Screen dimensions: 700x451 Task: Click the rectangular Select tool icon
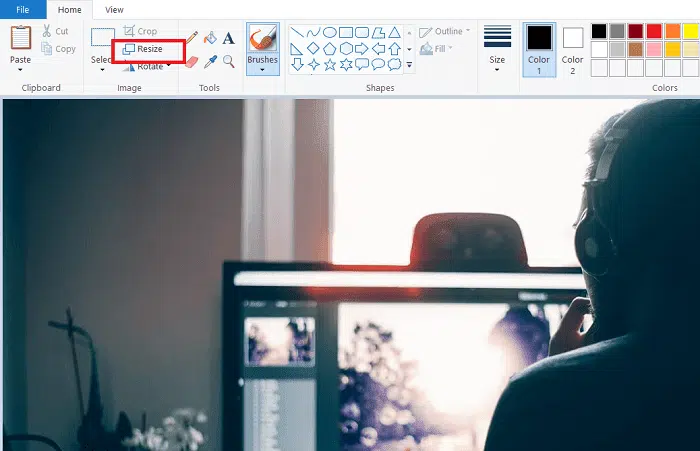pyautogui.click(x=103, y=37)
